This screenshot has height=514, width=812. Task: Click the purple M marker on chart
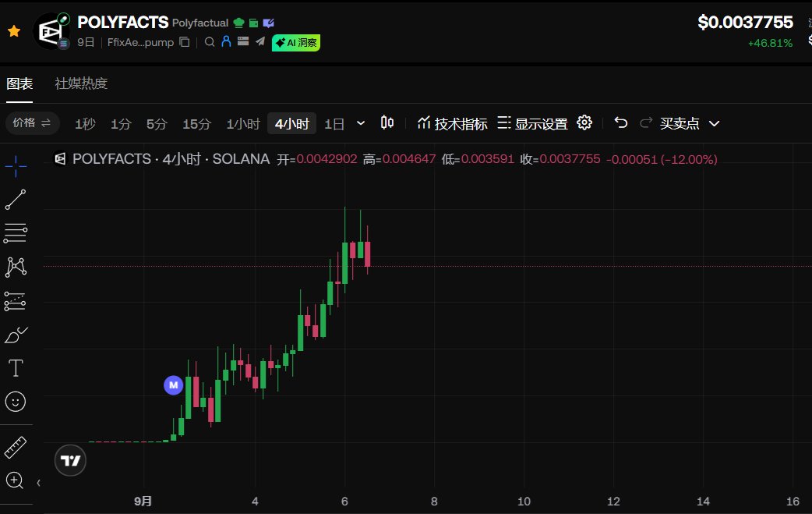(174, 385)
